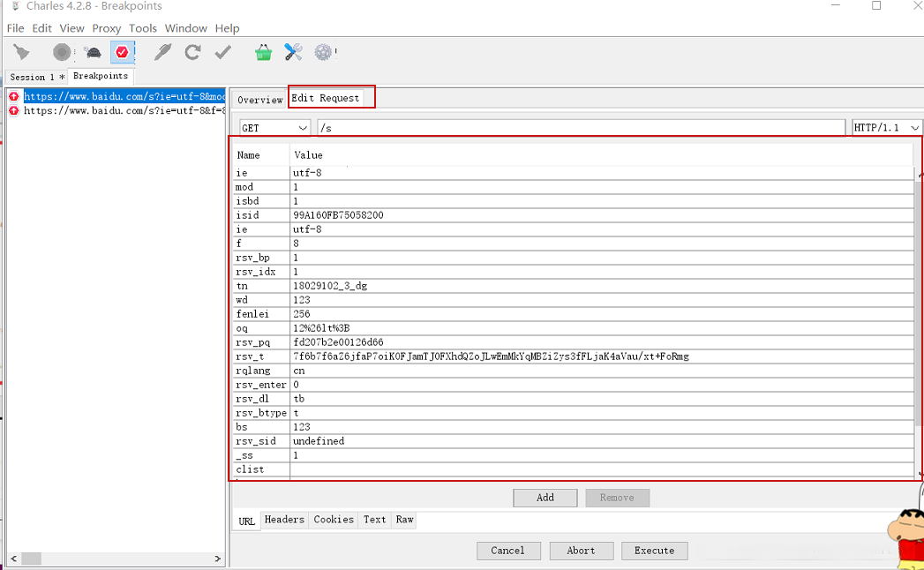Open the Help menu
The width and height of the screenshot is (924, 570).
227,28
